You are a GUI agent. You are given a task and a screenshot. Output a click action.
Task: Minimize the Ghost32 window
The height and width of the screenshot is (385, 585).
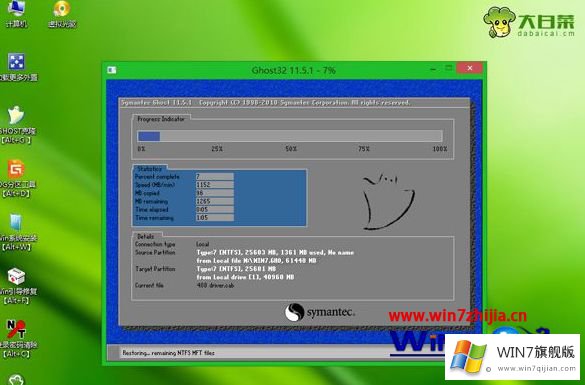[433, 69]
